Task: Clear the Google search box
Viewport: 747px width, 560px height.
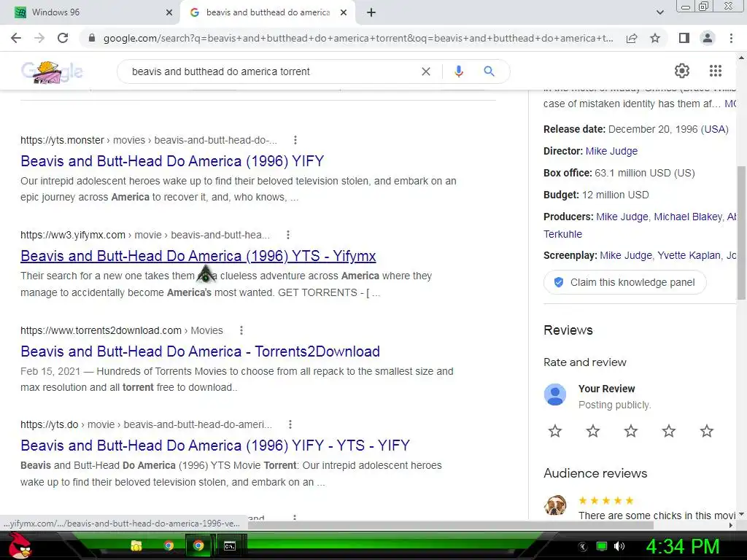Action: tap(426, 71)
